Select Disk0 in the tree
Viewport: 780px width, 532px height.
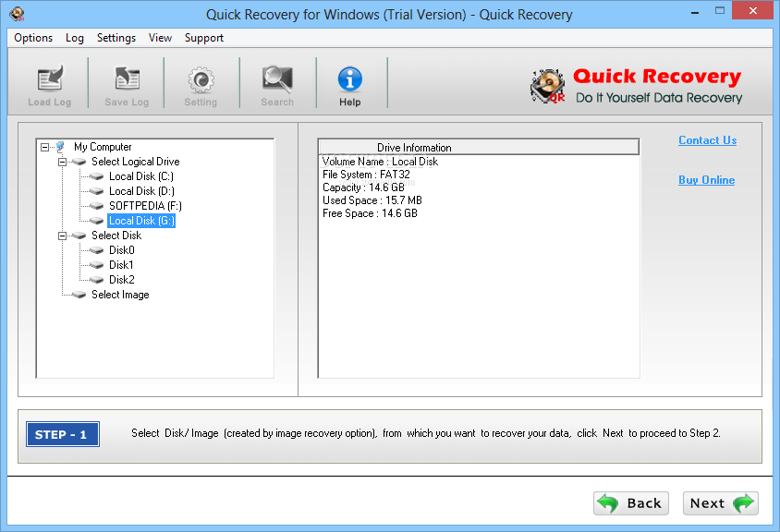(122, 250)
